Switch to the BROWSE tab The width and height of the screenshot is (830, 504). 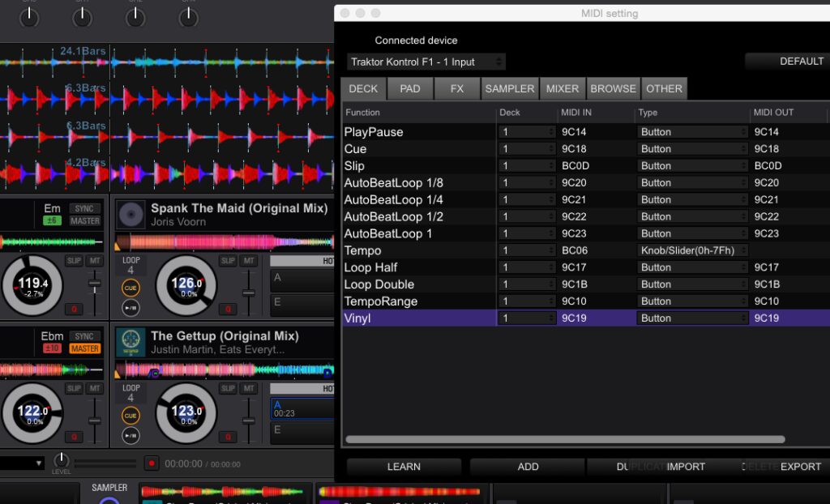point(613,88)
